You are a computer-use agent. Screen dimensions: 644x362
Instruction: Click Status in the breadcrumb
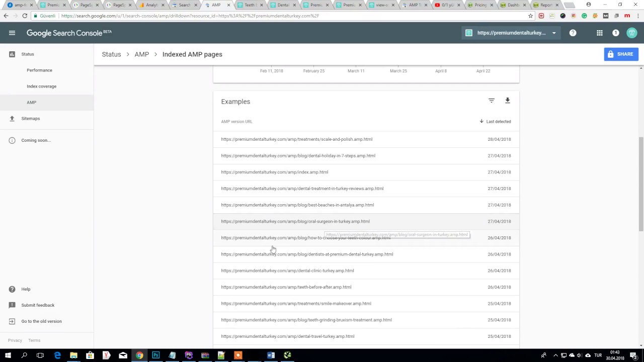[x=111, y=54]
